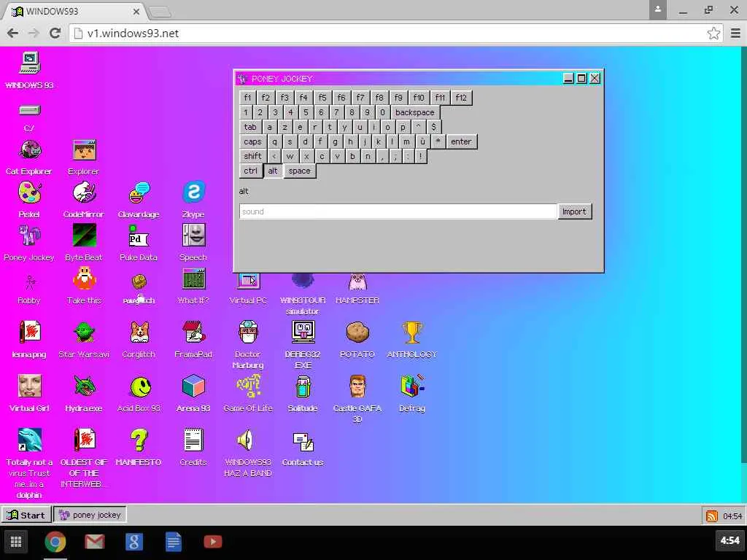Launch Castle GAFA 3D icon
747x560 pixels.
pyautogui.click(x=357, y=386)
